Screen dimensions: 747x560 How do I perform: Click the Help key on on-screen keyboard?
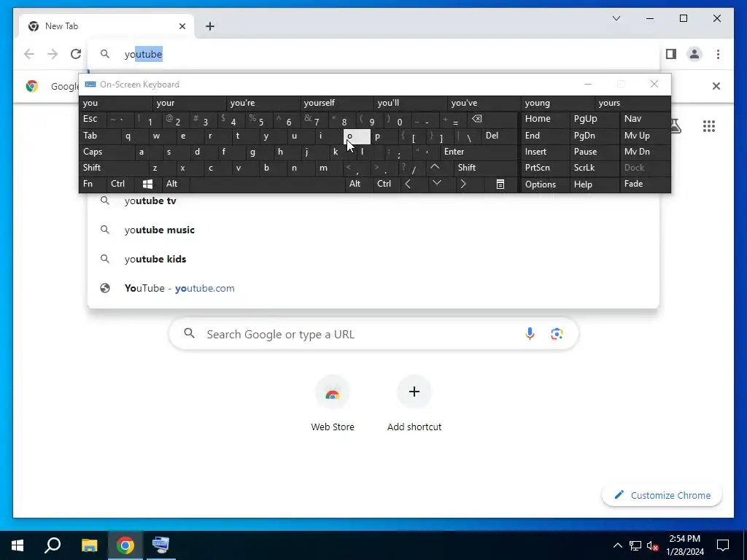click(594, 184)
